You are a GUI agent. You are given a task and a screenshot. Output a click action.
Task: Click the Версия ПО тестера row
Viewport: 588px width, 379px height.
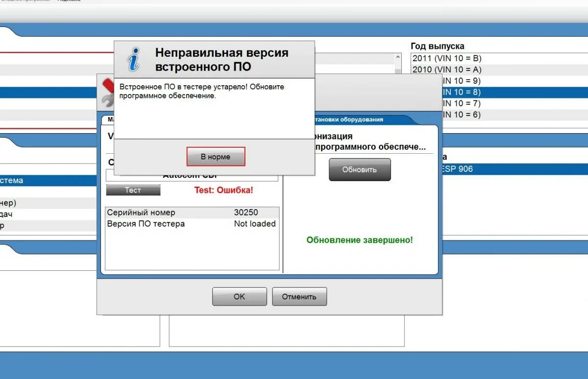(191, 223)
